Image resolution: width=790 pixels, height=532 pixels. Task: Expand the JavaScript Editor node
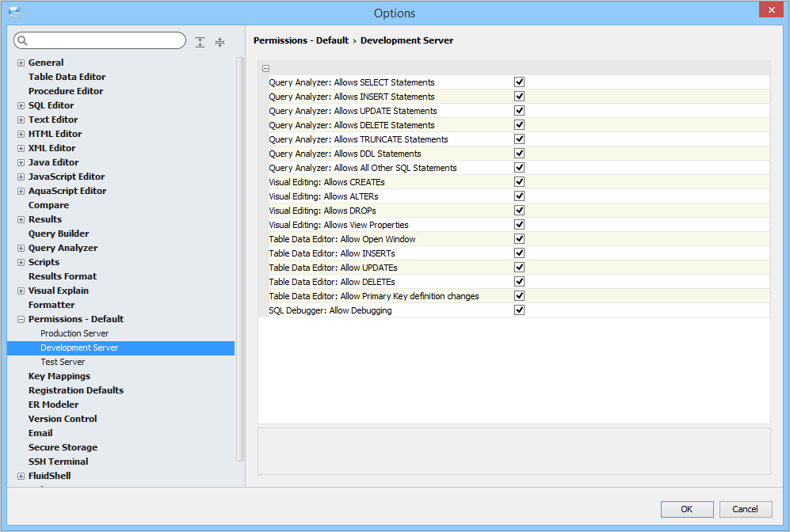tap(21, 177)
